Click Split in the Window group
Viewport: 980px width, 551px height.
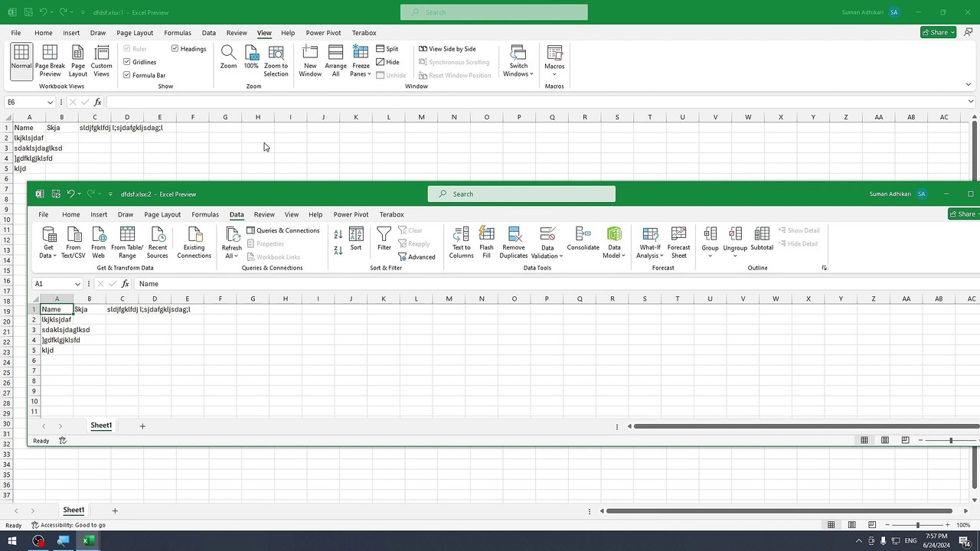point(387,49)
